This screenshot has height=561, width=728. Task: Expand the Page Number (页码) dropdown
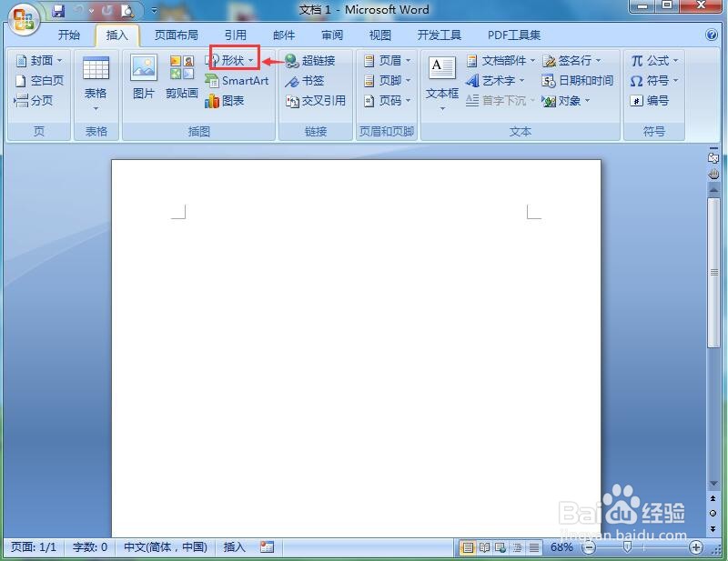(408, 101)
